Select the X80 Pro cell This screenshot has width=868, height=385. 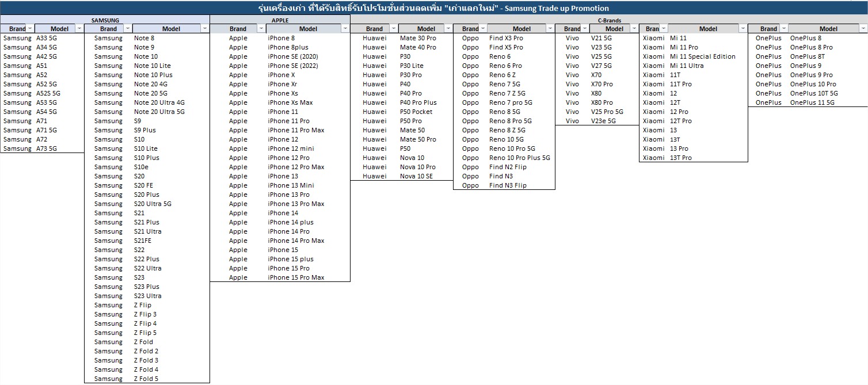tap(614, 102)
